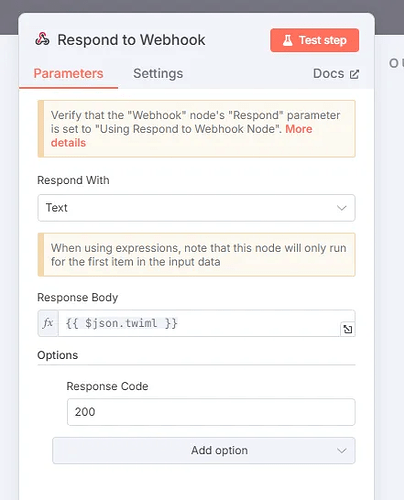Click the chevron arrow on Add option
Viewport: 404px width, 500px height.
pyautogui.click(x=342, y=451)
